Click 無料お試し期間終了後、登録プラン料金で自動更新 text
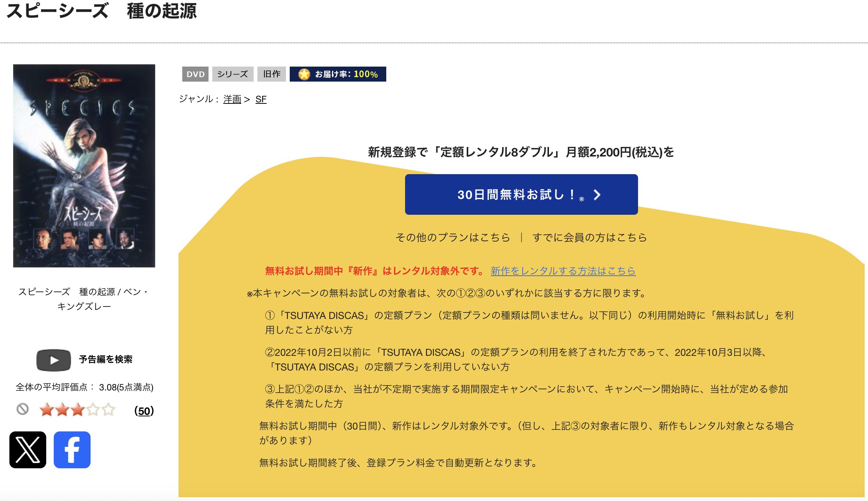This screenshot has height=501, width=868. (399, 463)
